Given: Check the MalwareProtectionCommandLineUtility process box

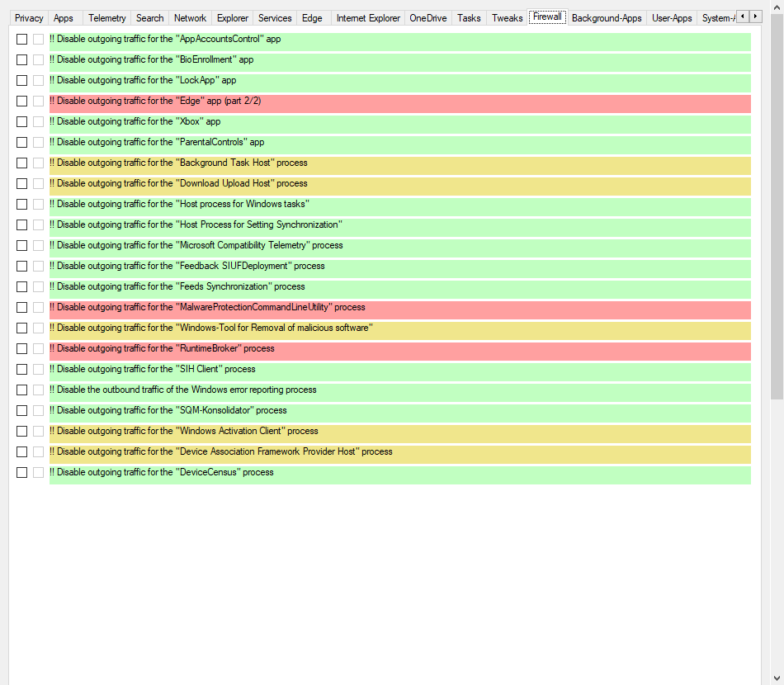Looking at the screenshot, I should (x=22, y=308).
